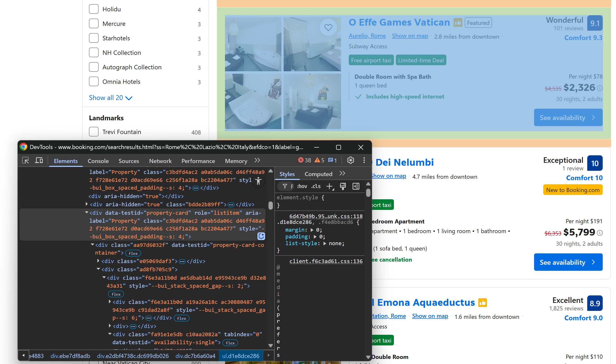616x364 pixels.
Task: Open DevTools settings gear
Action: pos(350,160)
